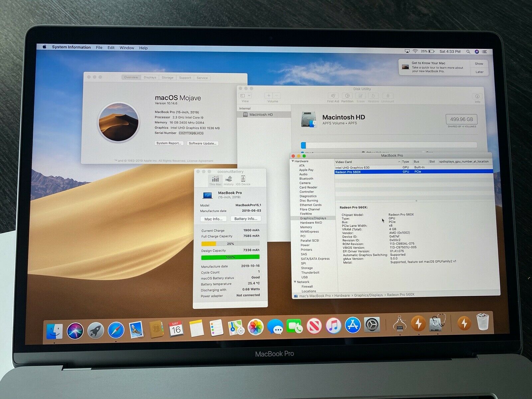Select Overview tab in About This Mac
Image resolution: width=532 pixels, height=399 pixels.
point(131,77)
